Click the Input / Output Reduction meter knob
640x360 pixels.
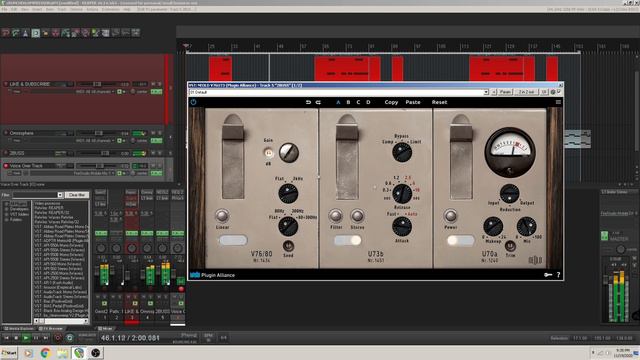(x=509, y=194)
